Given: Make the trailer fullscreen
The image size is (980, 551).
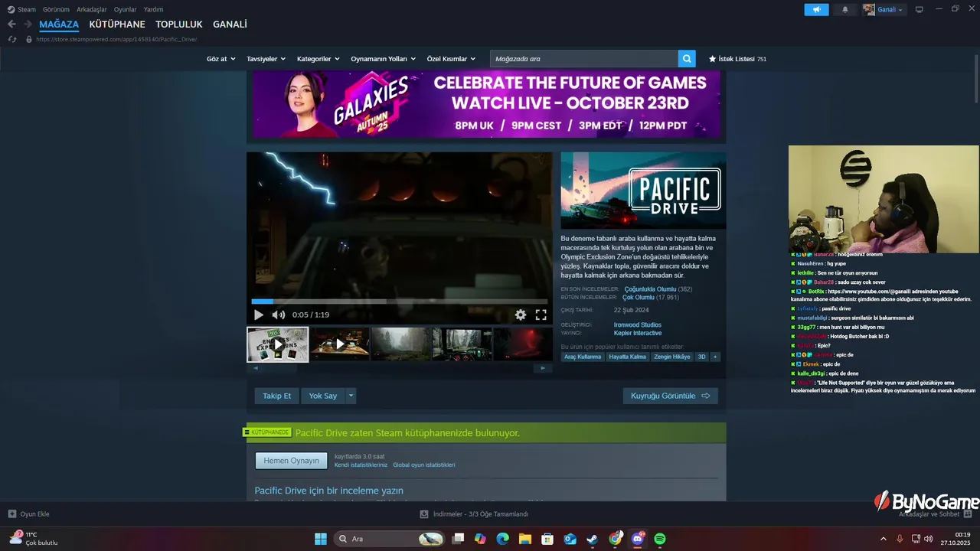Looking at the screenshot, I should tap(541, 315).
